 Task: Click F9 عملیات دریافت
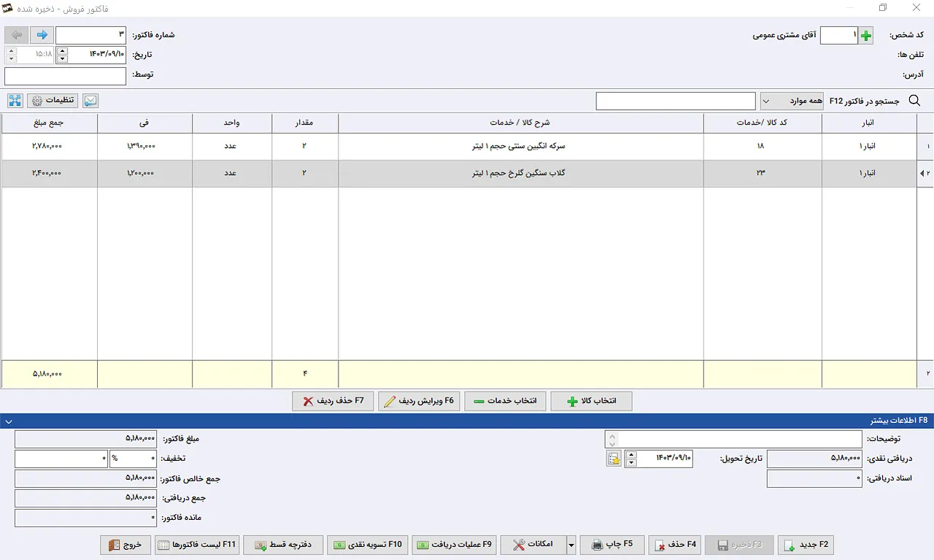point(454,545)
